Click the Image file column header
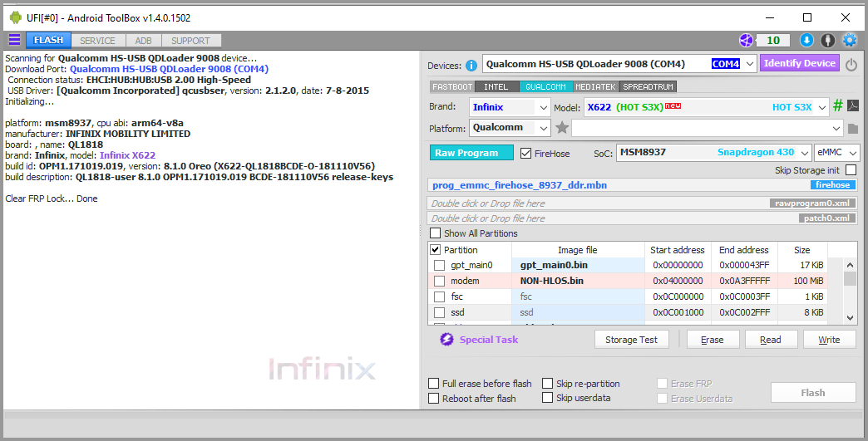This screenshot has height=441, width=868. tap(578, 250)
